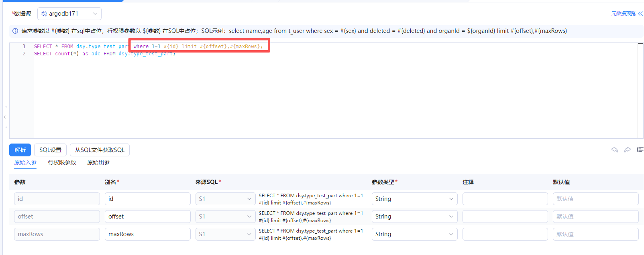
Task: Open 元数据预览 link
Action: coord(623,14)
